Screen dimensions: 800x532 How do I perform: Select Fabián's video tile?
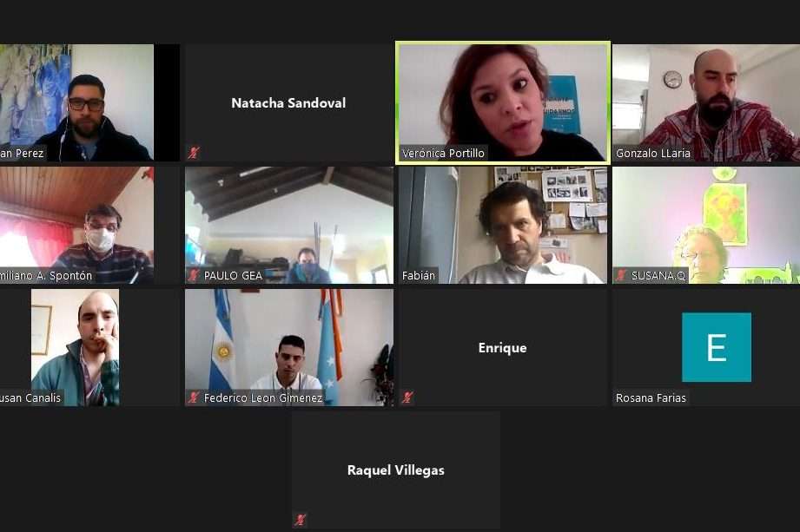click(503, 226)
